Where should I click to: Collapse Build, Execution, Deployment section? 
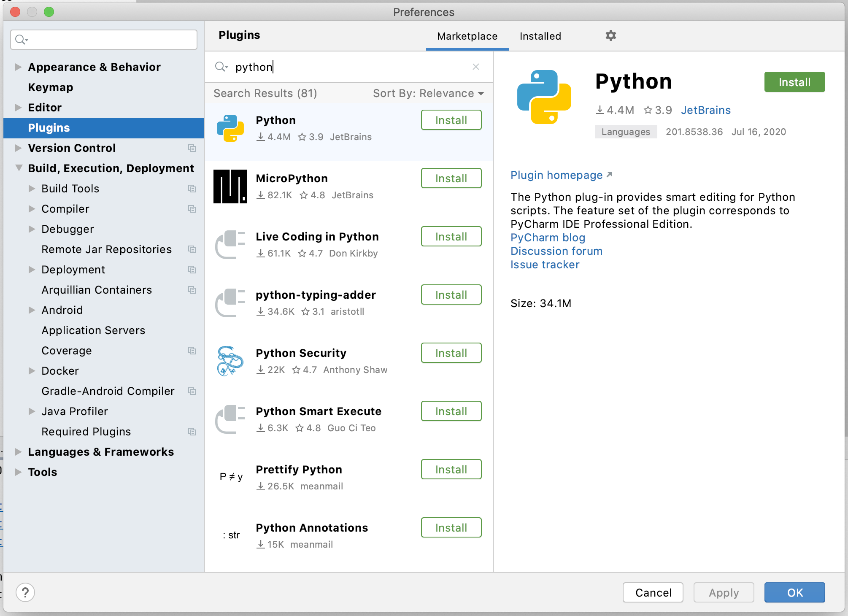[19, 168]
